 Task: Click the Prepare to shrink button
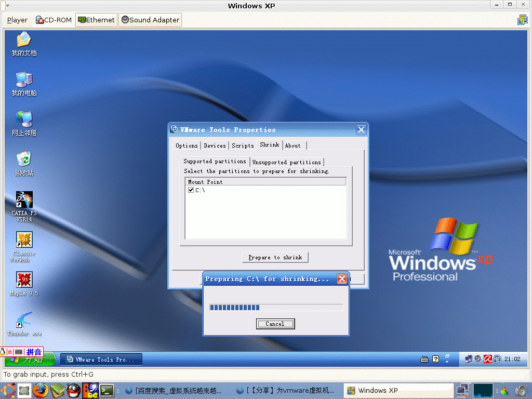point(275,258)
